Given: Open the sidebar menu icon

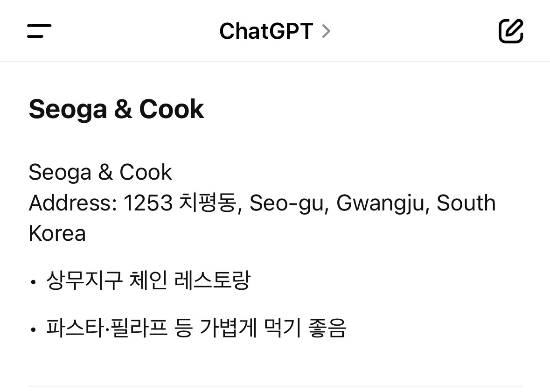Looking at the screenshot, I should (x=39, y=31).
